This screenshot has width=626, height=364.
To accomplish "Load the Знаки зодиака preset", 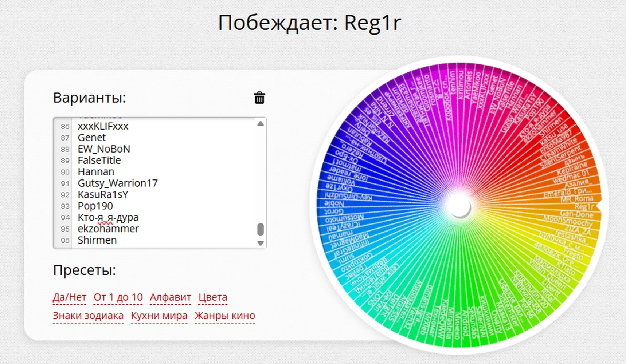I will 88,316.
